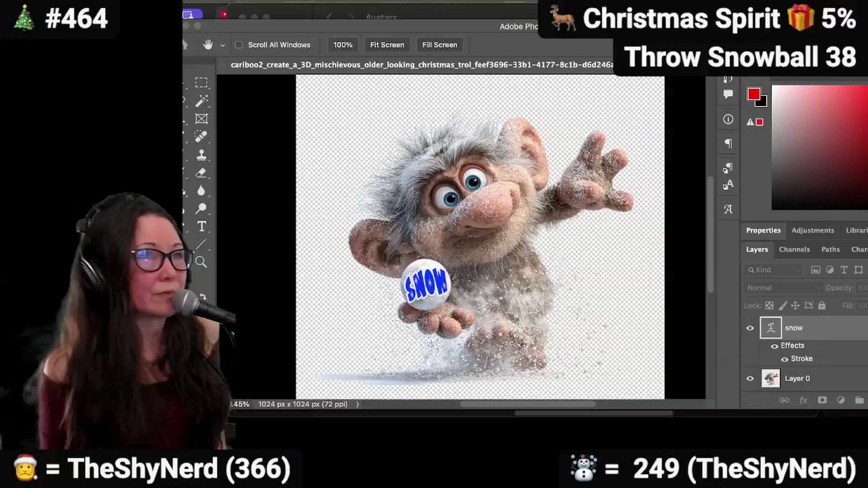Switch to the Adjustments tab

click(x=813, y=230)
